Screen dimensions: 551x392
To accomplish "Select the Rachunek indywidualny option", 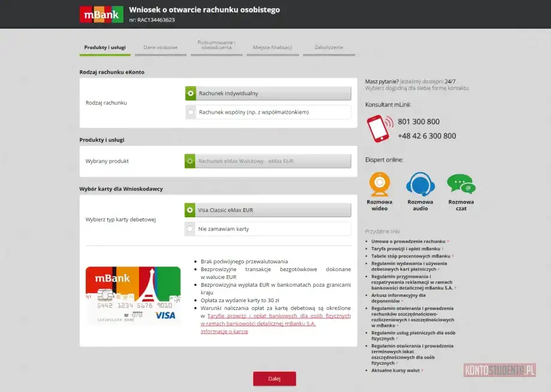I will (268, 93).
